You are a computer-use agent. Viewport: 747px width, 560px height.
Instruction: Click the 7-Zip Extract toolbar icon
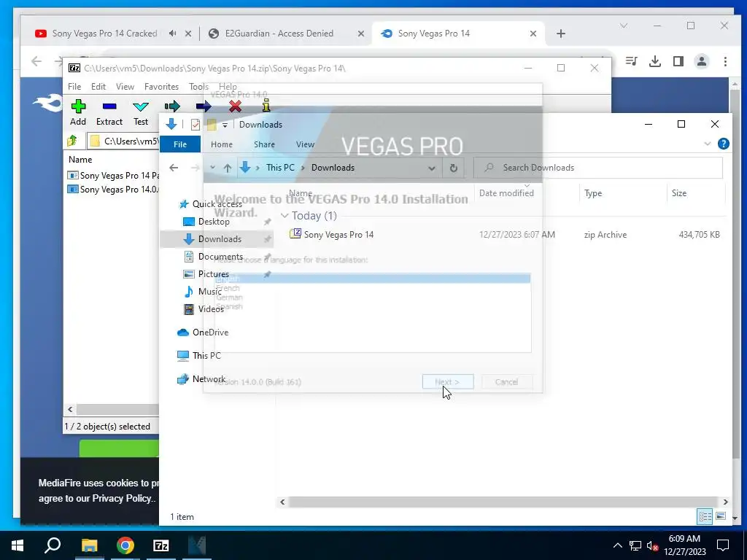[109, 106]
